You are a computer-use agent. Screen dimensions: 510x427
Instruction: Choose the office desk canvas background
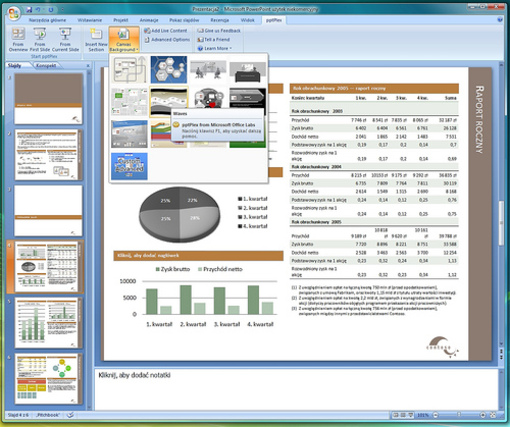pos(247,70)
